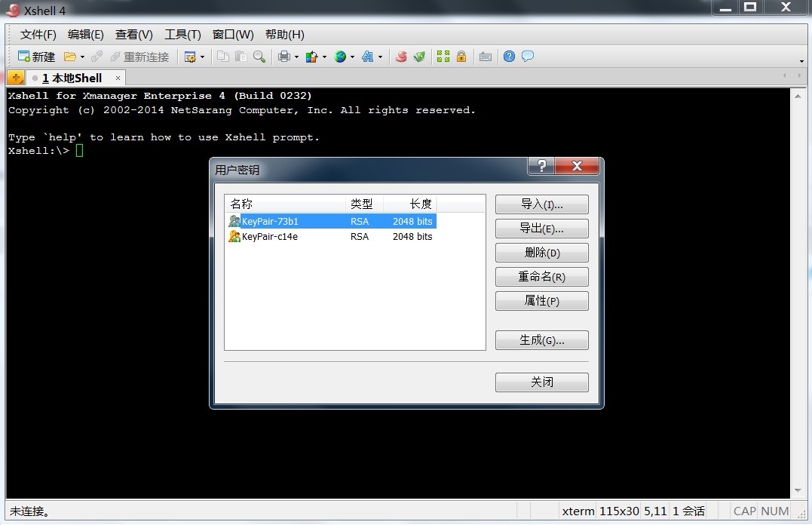The image size is (812, 525).
Task: Click the disconnect link icon
Action: (x=97, y=57)
